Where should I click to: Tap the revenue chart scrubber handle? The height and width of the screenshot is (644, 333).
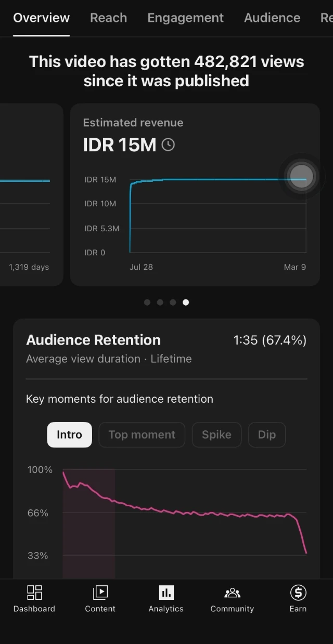point(301,176)
